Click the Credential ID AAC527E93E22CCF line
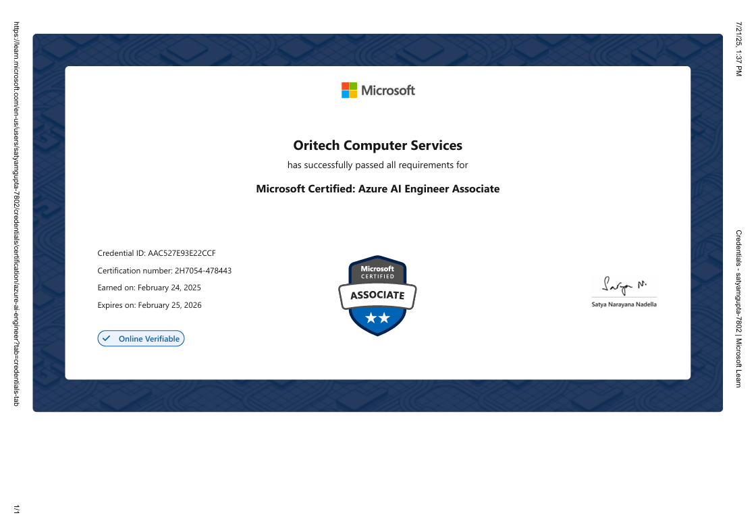 tap(157, 253)
